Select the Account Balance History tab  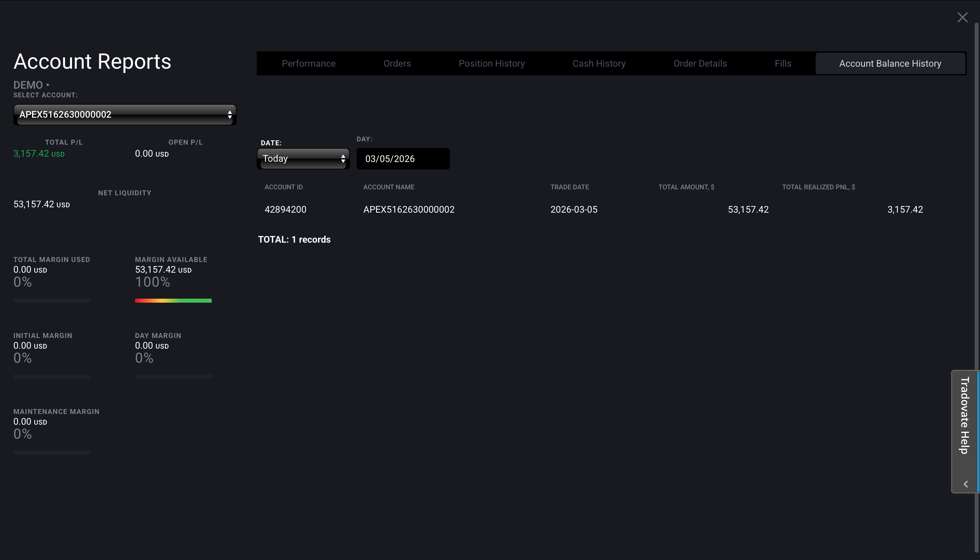click(x=890, y=63)
